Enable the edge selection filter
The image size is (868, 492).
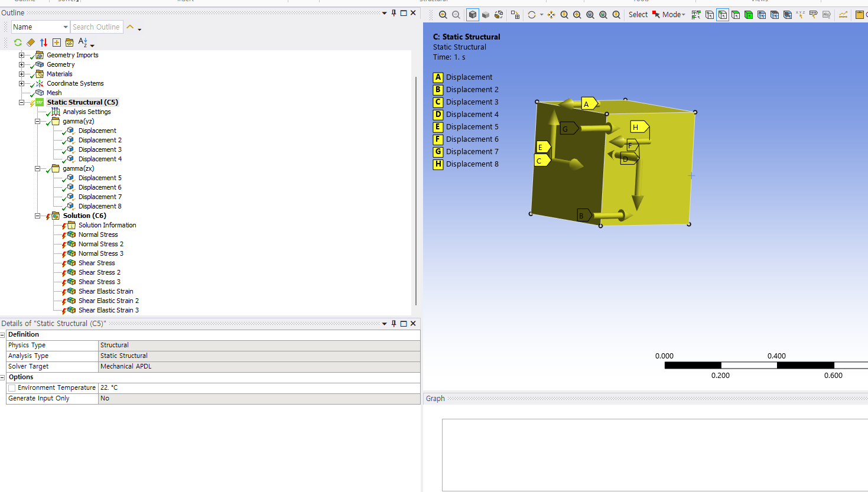click(x=723, y=15)
